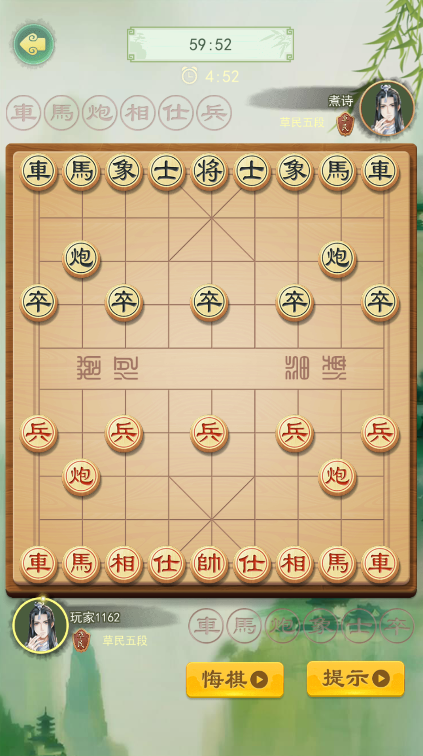
Task: Select the left red 炮 cannon
Action: point(81,477)
